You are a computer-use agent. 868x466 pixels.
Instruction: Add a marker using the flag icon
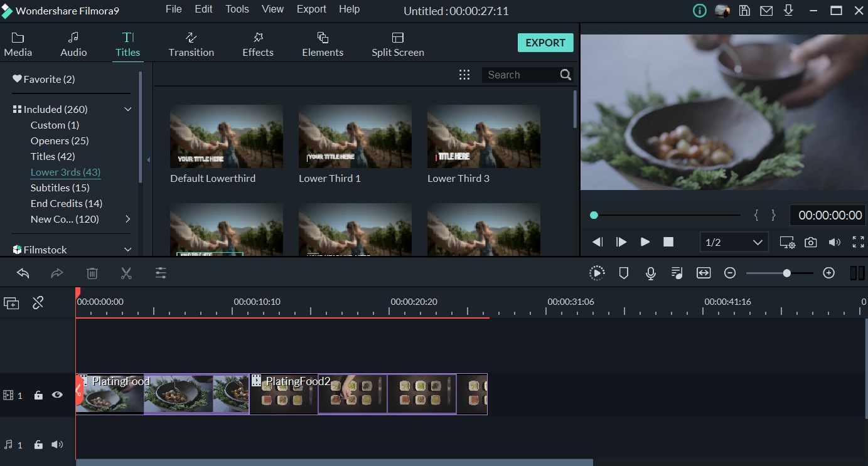pyautogui.click(x=623, y=273)
